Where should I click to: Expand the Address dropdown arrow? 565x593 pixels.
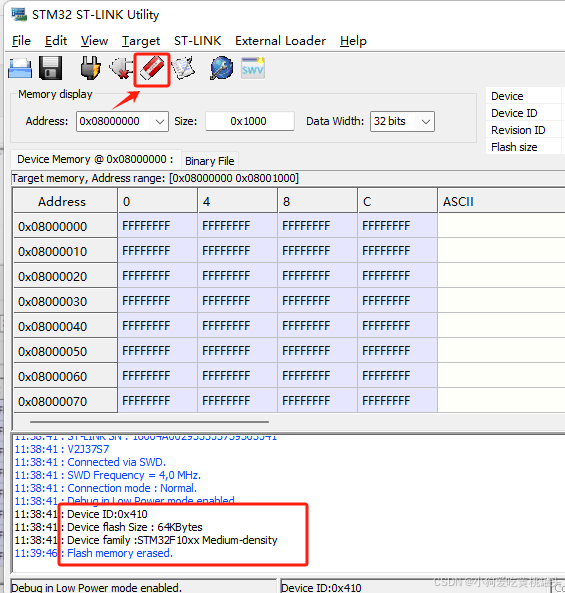(160, 122)
